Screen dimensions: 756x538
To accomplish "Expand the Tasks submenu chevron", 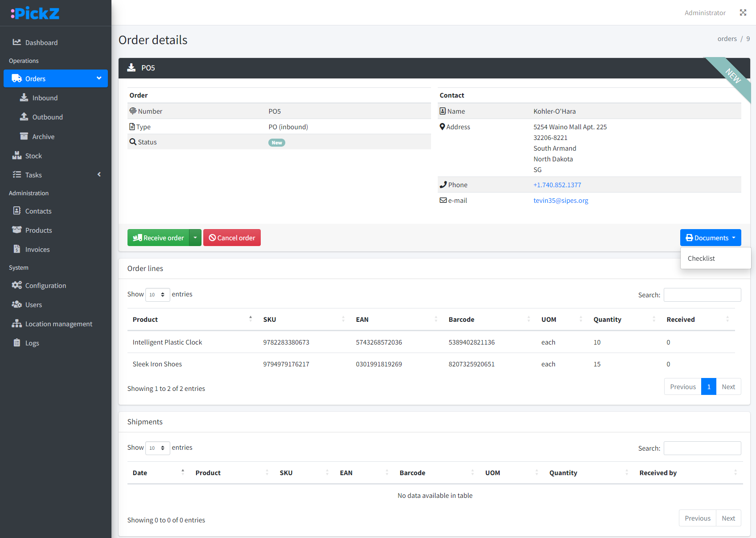I will tap(99, 174).
